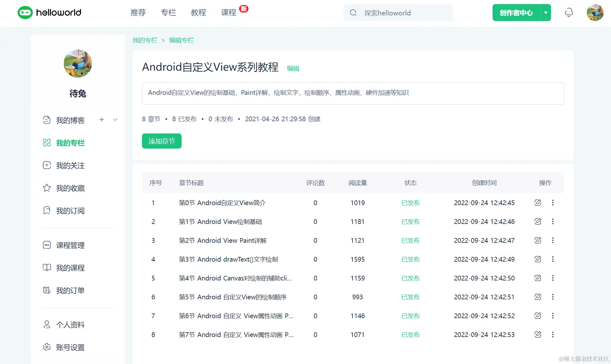Open the 创作者中心 dropdown arrow

click(546, 13)
